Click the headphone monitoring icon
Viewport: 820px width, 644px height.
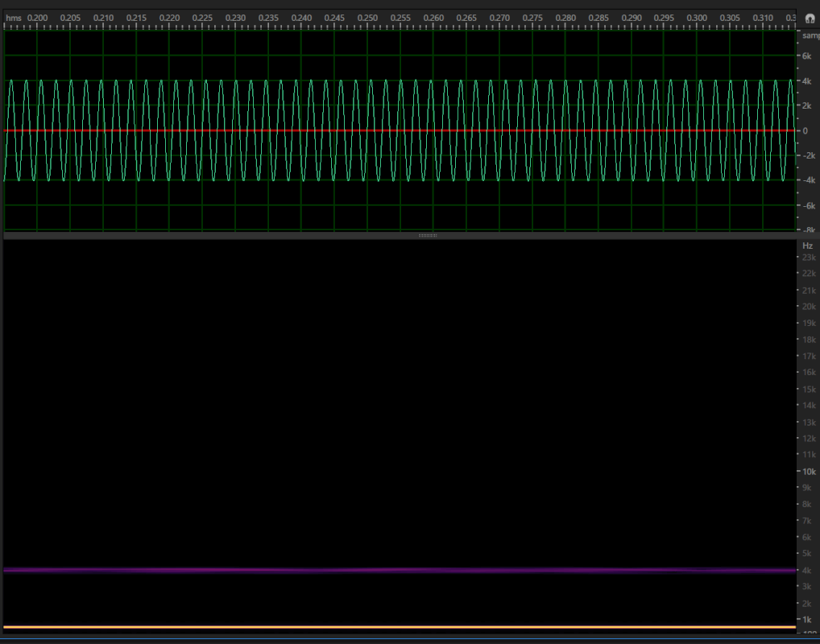click(x=809, y=17)
